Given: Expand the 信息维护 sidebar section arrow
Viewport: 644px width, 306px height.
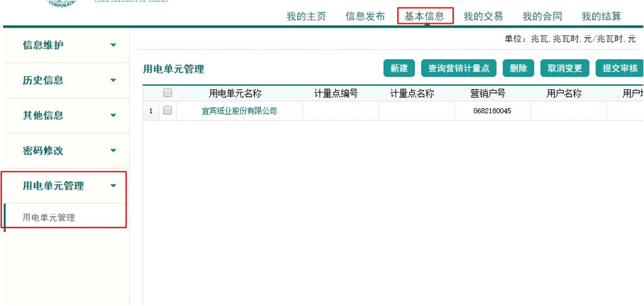Looking at the screenshot, I should click(x=113, y=45).
